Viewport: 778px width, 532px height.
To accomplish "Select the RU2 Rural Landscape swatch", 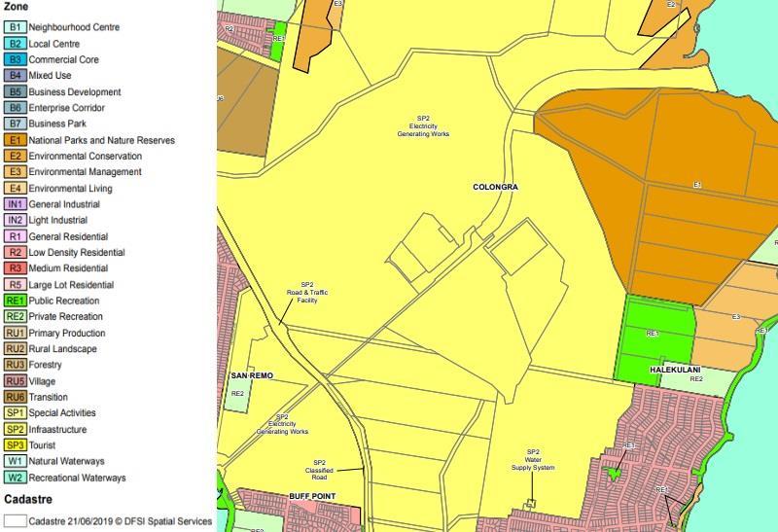I will [x=15, y=349].
